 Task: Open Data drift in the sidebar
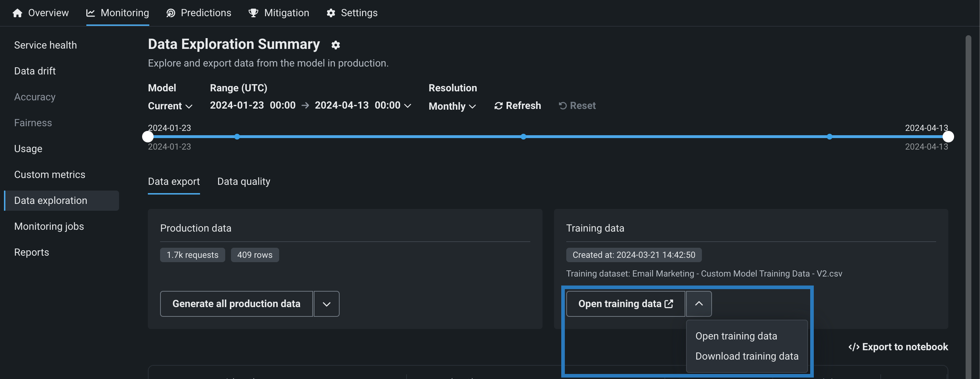coord(35,71)
